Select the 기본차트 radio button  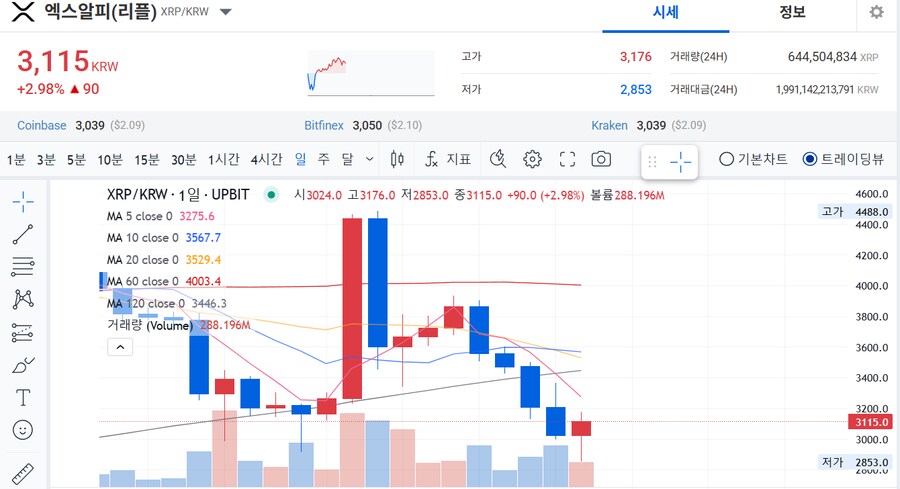(x=727, y=159)
